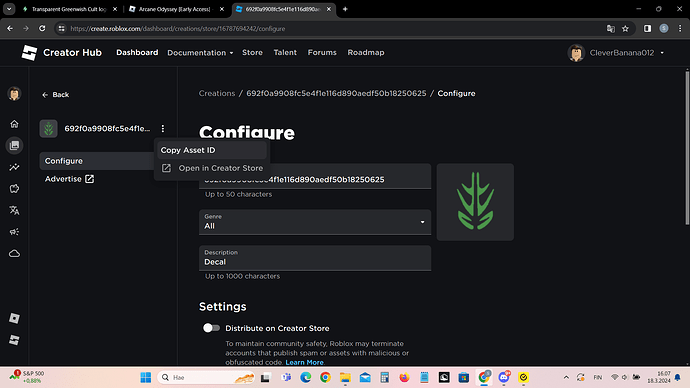
Task: Open the Advertise megaphone icon in the sidebar
Action: click(x=14, y=232)
